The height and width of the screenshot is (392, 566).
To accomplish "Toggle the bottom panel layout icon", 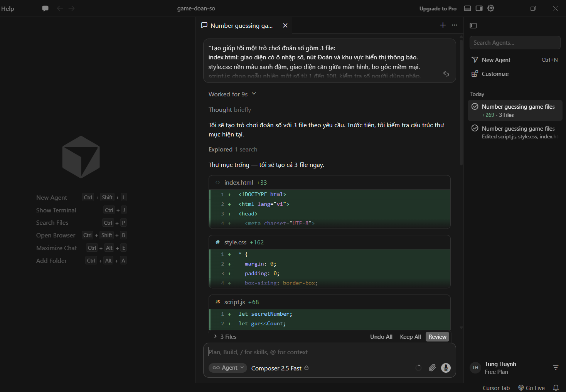I will point(467,8).
